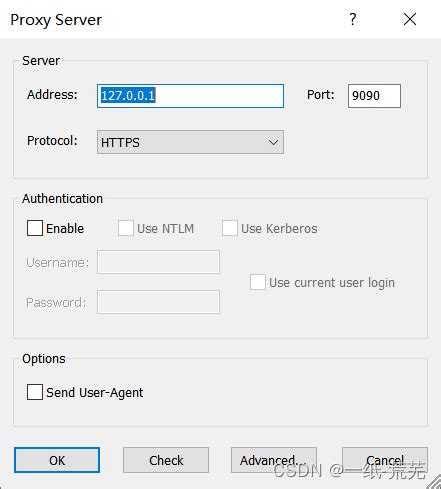Click the Options group heading

point(44,359)
